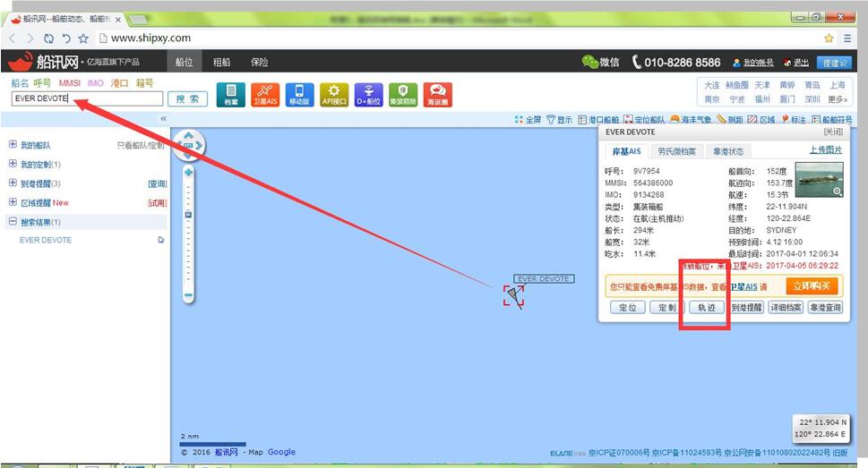Screen dimensions: 868x468
Task: Expand the 我的船队 tree node
Action: (x=13, y=145)
